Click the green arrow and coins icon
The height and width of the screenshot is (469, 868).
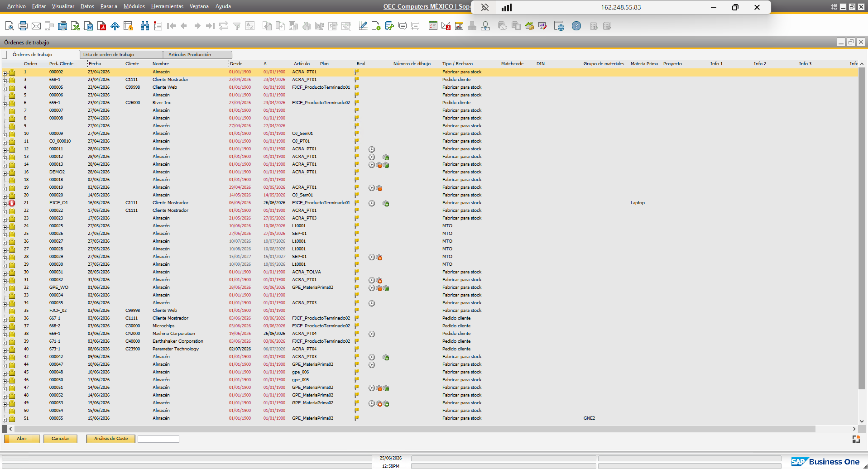click(x=529, y=26)
